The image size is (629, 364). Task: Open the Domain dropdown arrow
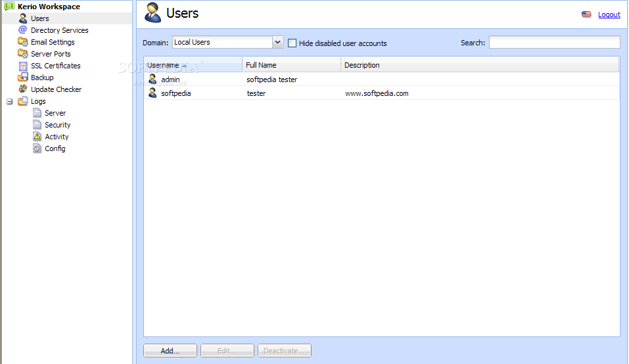click(x=277, y=42)
